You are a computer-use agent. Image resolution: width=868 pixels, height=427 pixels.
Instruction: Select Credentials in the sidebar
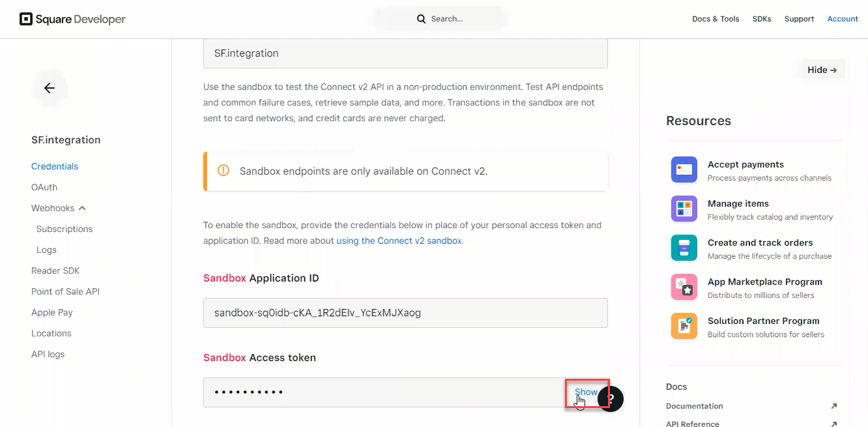(x=55, y=166)
